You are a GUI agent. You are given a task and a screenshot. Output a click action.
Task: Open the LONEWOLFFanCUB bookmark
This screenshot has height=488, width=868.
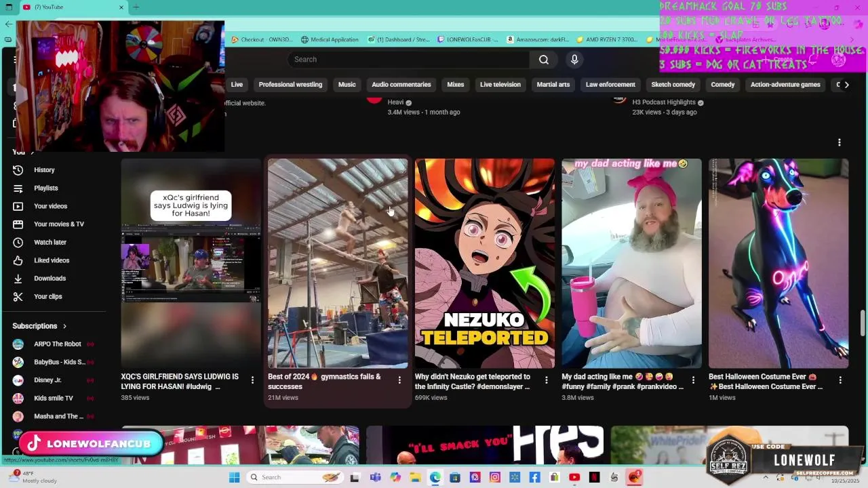click(x=468, y=39)
